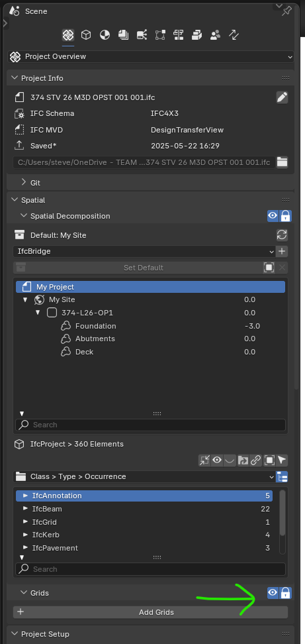The image size is (305, 644).
Task: Click the pencil edit icon beside the IFC filename
Action: coord(282,97)
